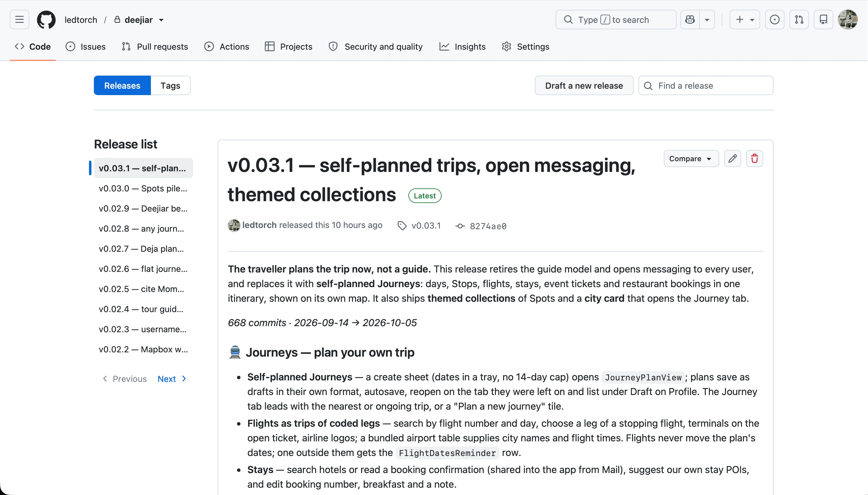Click the FlightDatesReminder code text
This screenshot has height=495, width=868.
pos(447,453)
